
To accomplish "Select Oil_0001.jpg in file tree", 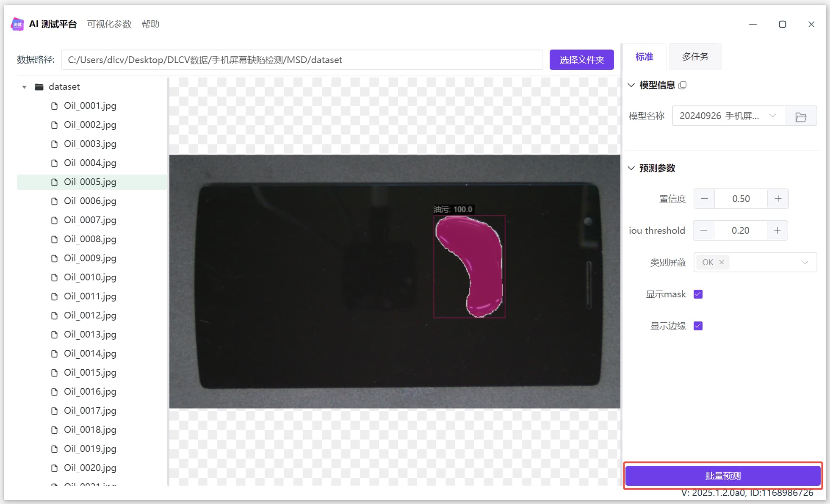I will coord(90,106).
